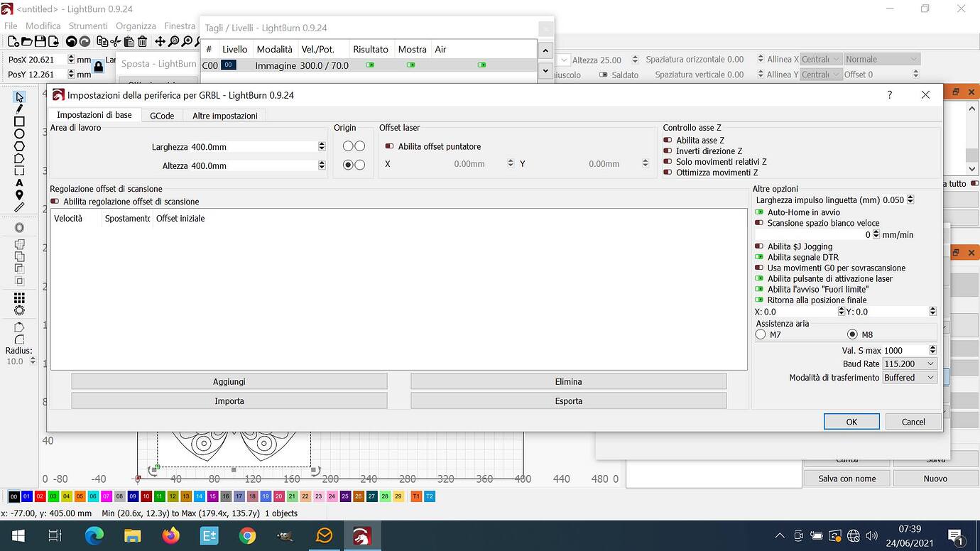The height and width of the screenshot is (551, 980).
Task: Click the undo arrow icon
Action: tap(72, 42)
